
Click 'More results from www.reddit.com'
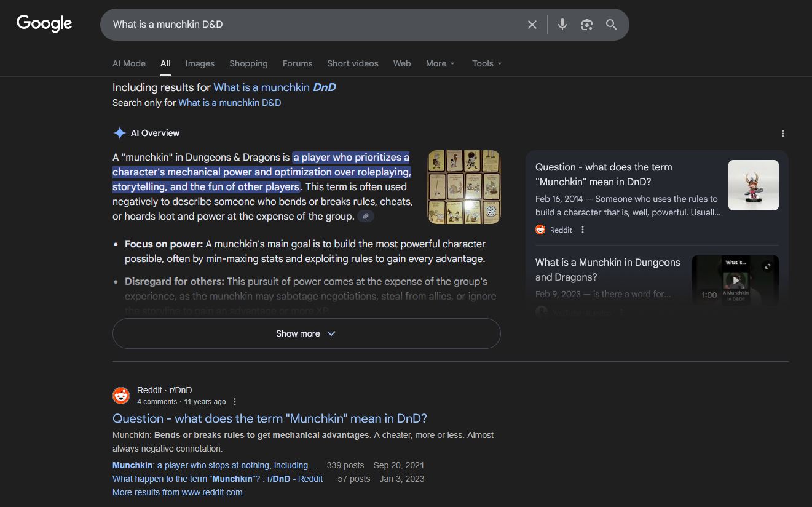tap(178, 492)
